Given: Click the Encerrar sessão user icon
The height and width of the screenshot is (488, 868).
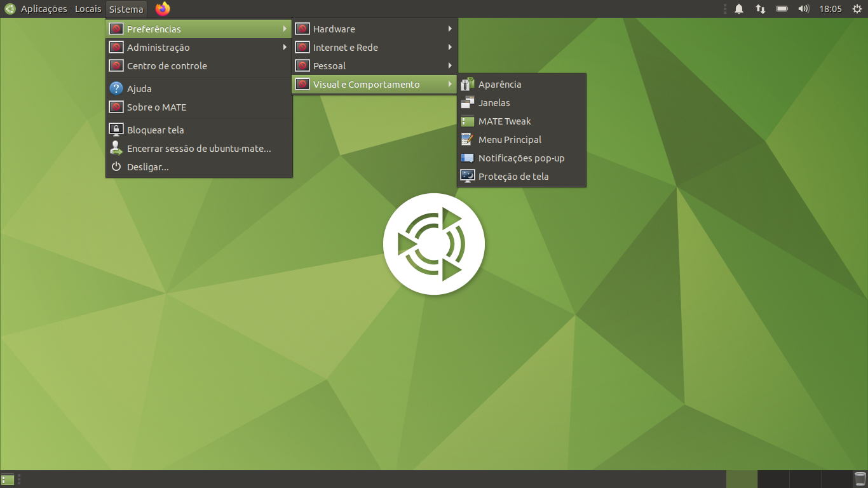Looking at the screenshot, I should [x=116, y=149].
